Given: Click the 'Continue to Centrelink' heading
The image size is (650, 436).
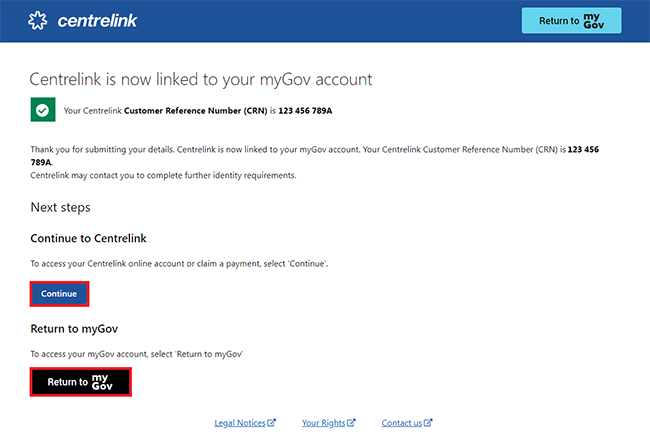Looking at the screenshot, I should pyautogui.click(x=88, y=238).
